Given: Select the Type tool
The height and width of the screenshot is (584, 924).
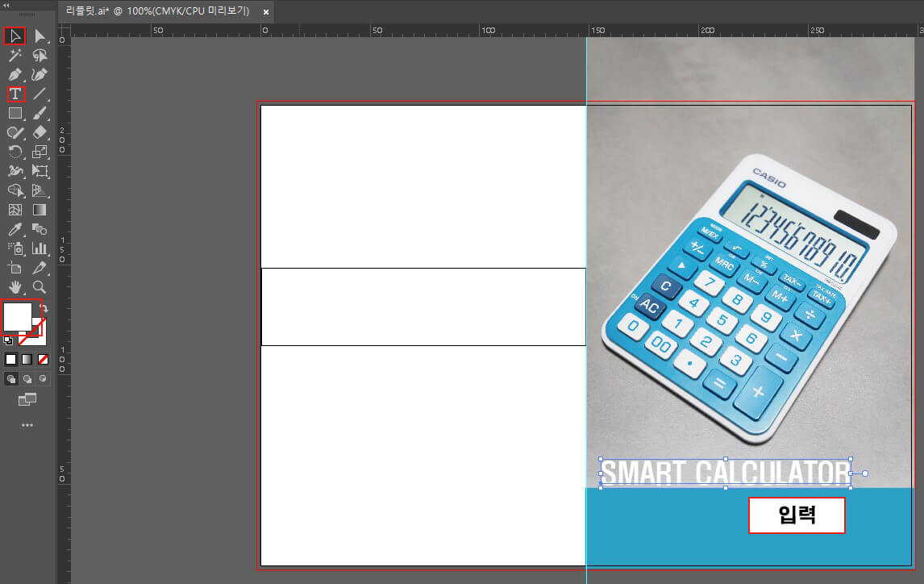Looking at the screenshot, I should (15, 94).
